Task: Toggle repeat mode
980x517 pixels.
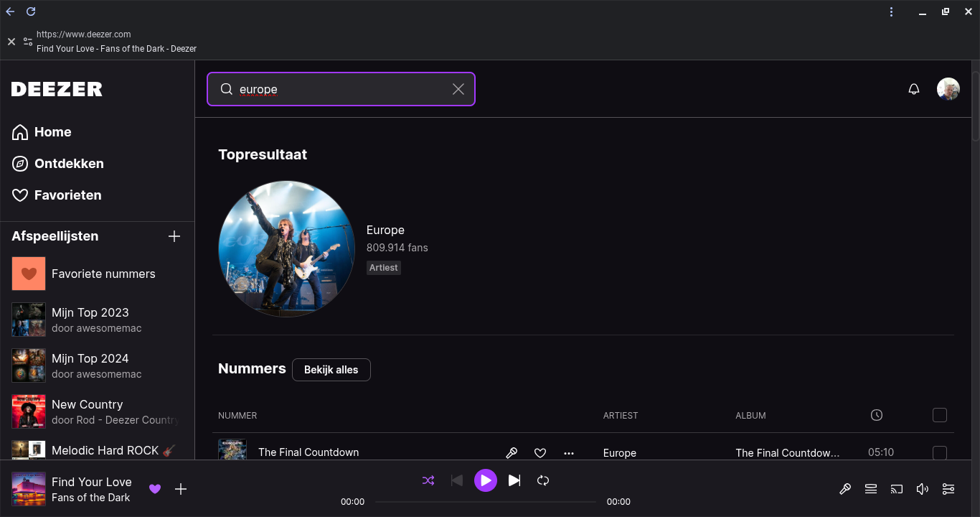Action: coord(543,480)
